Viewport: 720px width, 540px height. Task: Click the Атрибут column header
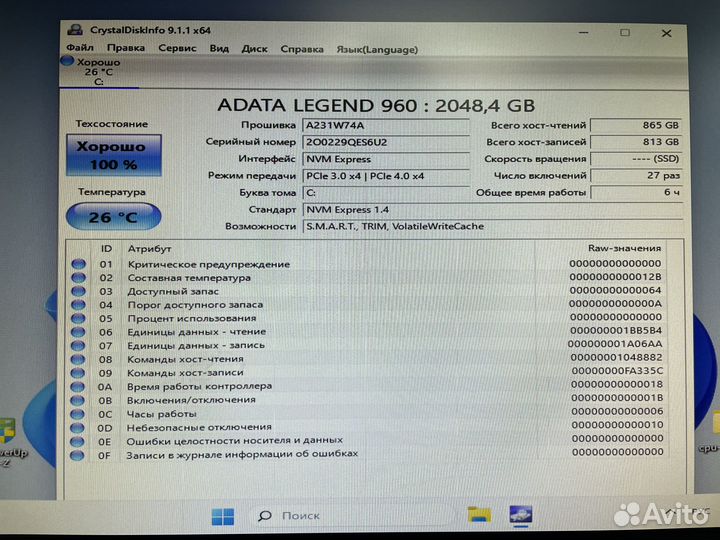149,249
